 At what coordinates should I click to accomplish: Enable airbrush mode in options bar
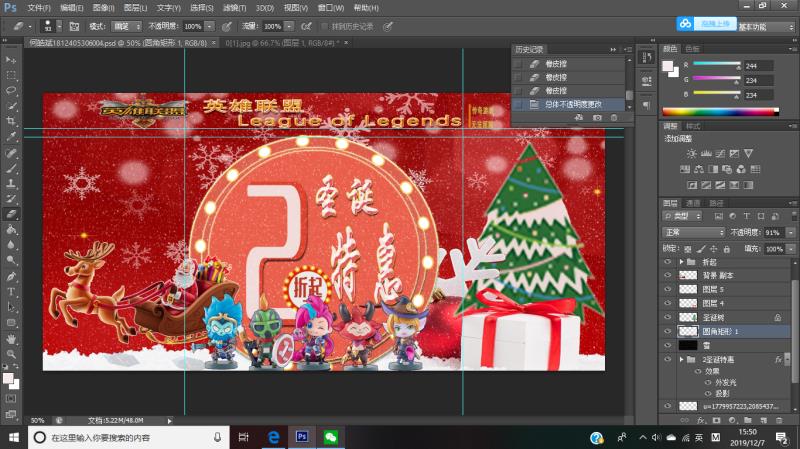[306, 27]
